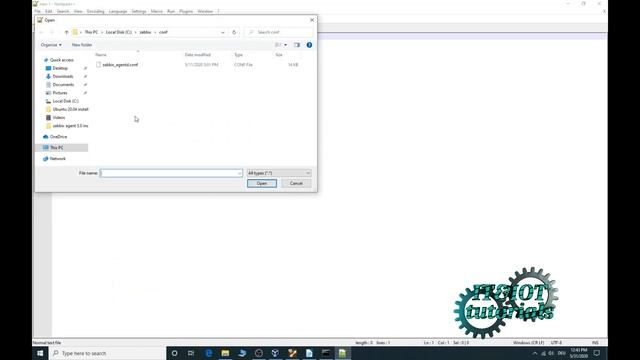Click UTF-8 encoding in status bar
Screen dimensions: 640x360
pos(556,343)
